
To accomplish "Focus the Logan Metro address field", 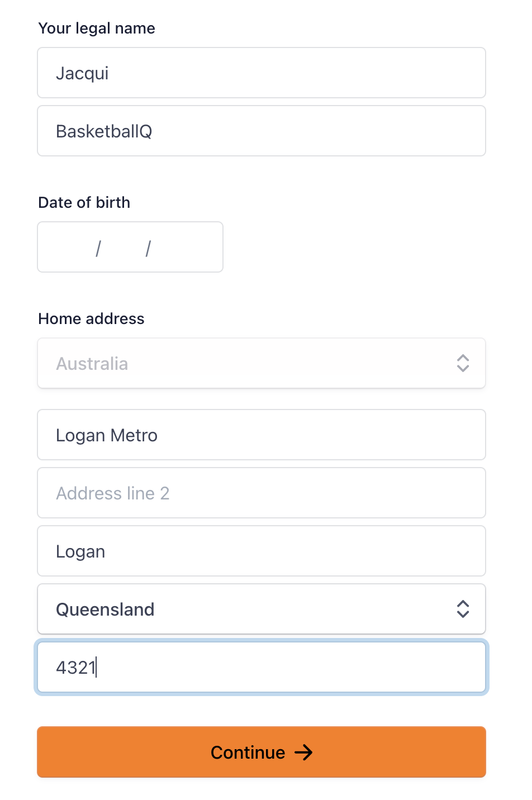I will 262,435.
